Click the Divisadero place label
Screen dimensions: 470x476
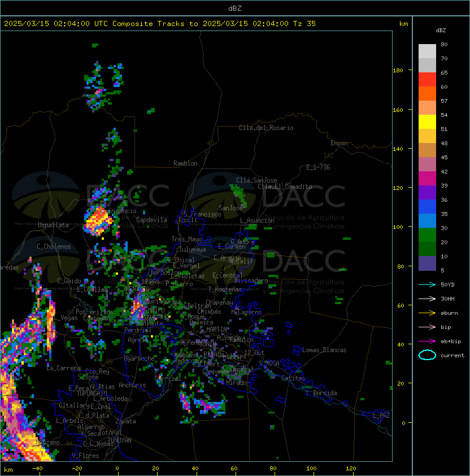(x=251, y=280)
